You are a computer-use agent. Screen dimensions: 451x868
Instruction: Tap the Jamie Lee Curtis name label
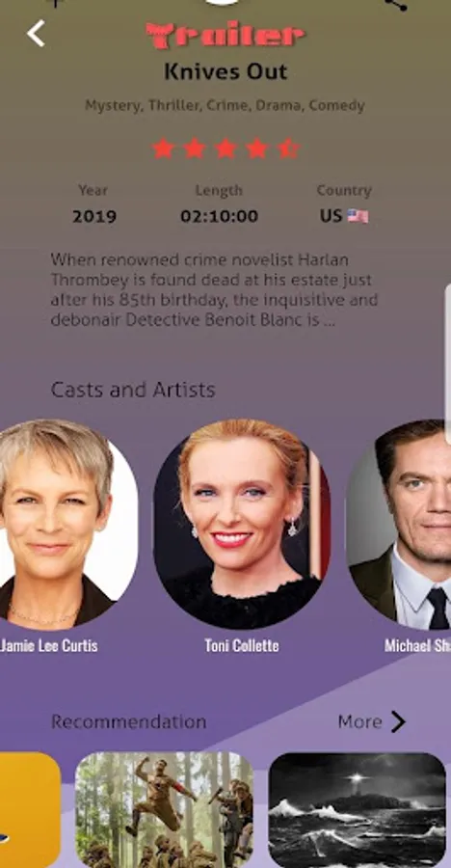[49, 645]
